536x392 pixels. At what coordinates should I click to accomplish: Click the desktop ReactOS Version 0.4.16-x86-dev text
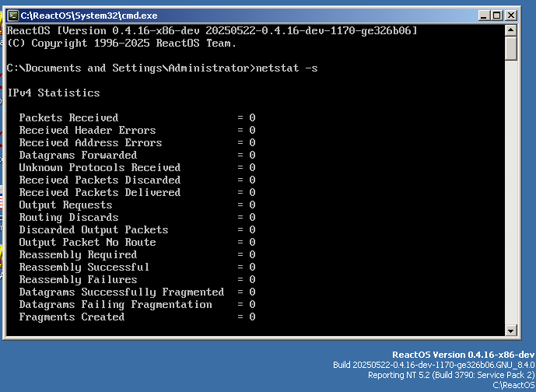point(463,355)
